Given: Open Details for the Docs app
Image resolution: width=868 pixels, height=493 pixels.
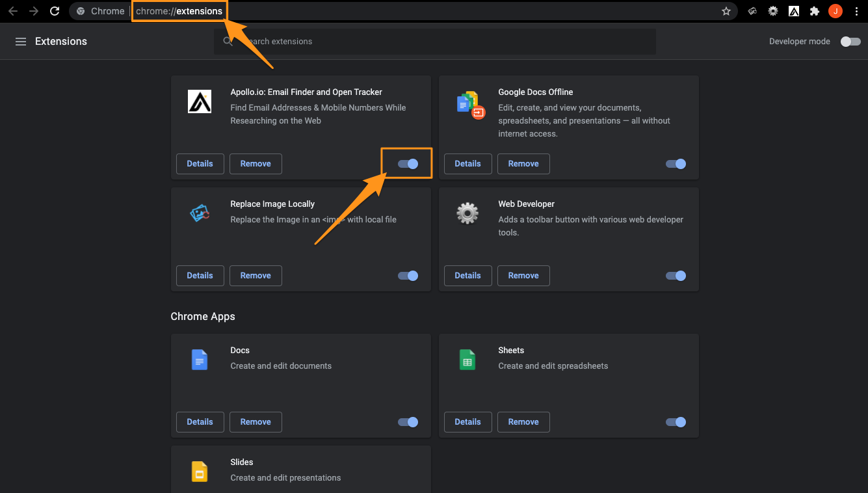Looking at the screenshot, I should tap(200, 422).
